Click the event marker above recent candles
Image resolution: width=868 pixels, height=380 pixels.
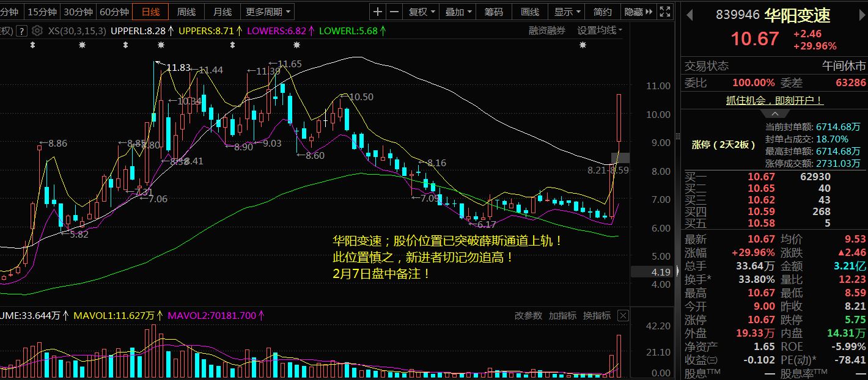[x=583, y=45]
